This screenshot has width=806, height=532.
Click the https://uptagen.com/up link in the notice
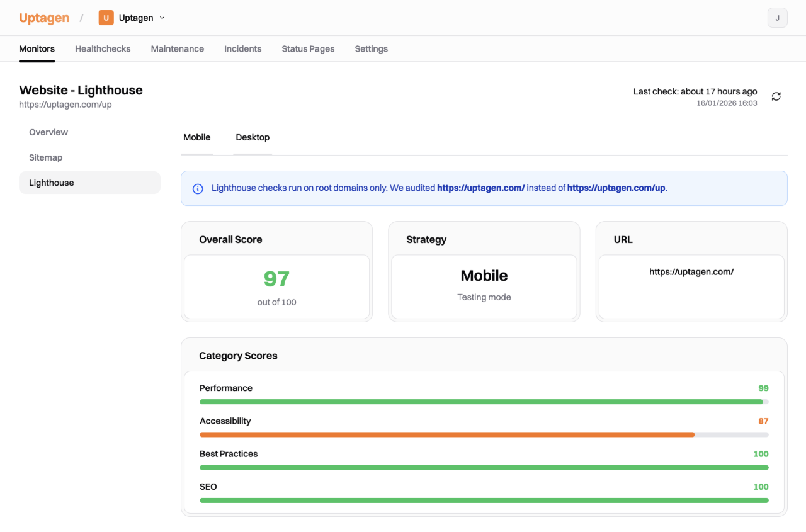click(x=615, y=188)
